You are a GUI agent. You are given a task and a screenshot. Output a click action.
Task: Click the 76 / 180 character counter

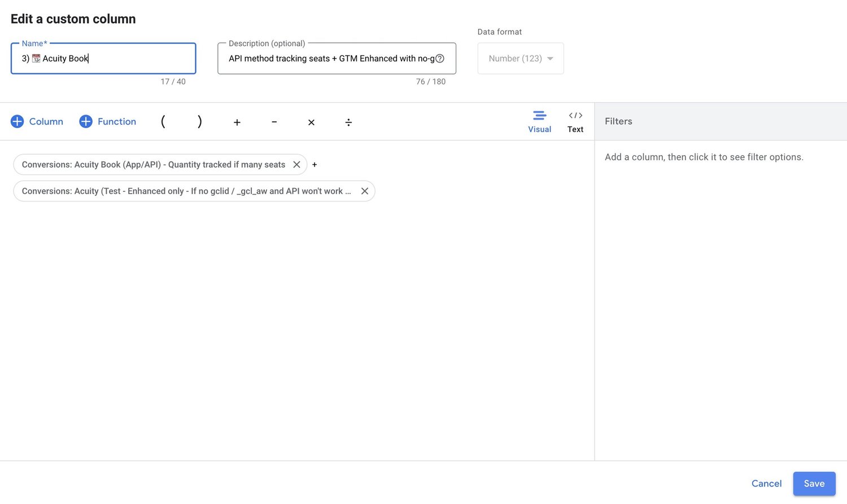coord(431,81)
